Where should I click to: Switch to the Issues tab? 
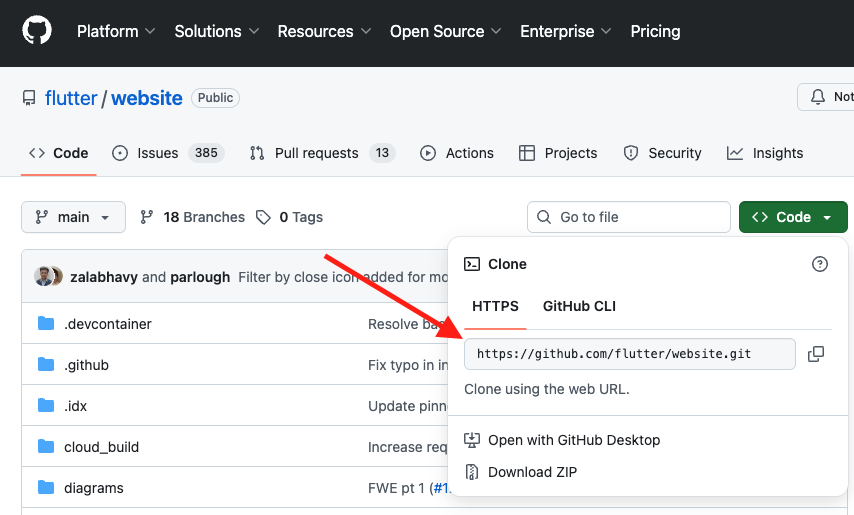[168, 153]
